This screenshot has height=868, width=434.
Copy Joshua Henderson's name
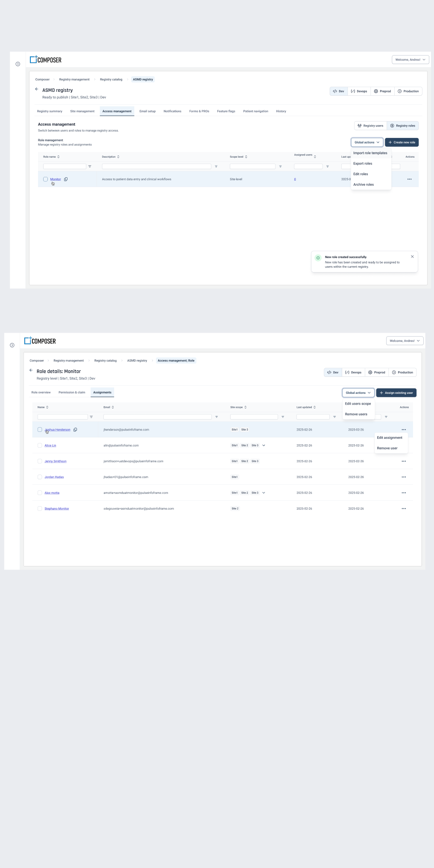[x=75, y=430]
